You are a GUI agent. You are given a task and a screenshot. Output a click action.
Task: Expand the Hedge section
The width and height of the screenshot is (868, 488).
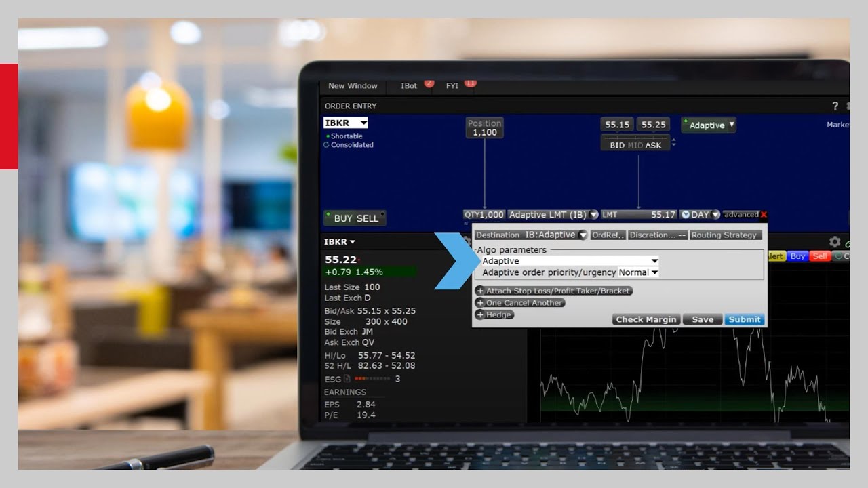coord(495,314)
